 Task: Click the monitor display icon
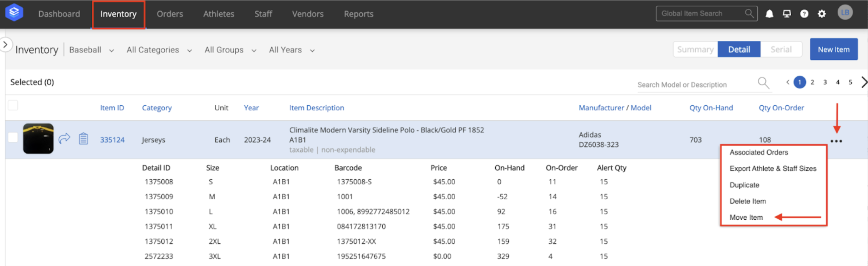tap(787, 14)
